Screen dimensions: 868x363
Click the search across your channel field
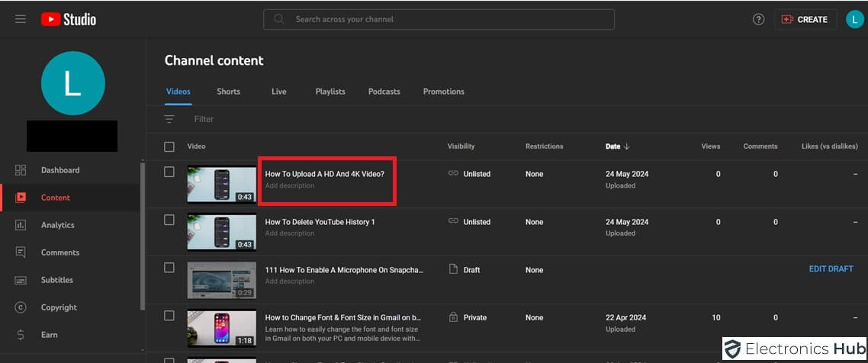[439, 19]
